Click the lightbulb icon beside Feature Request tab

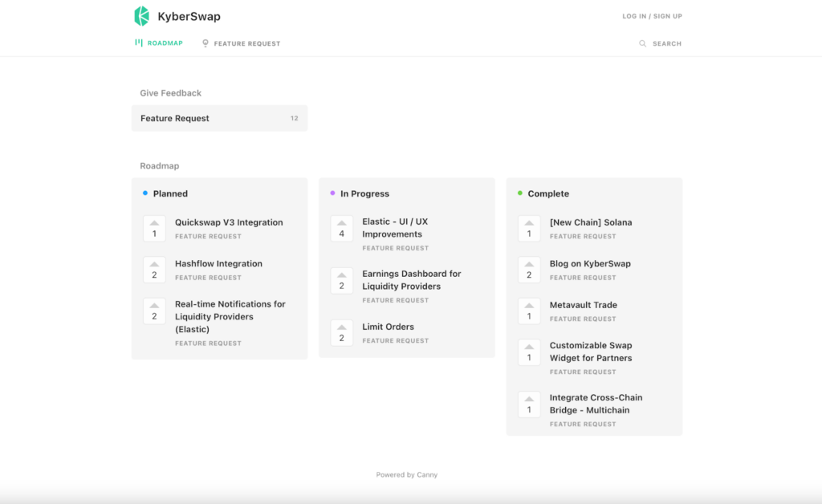point(205,43)
